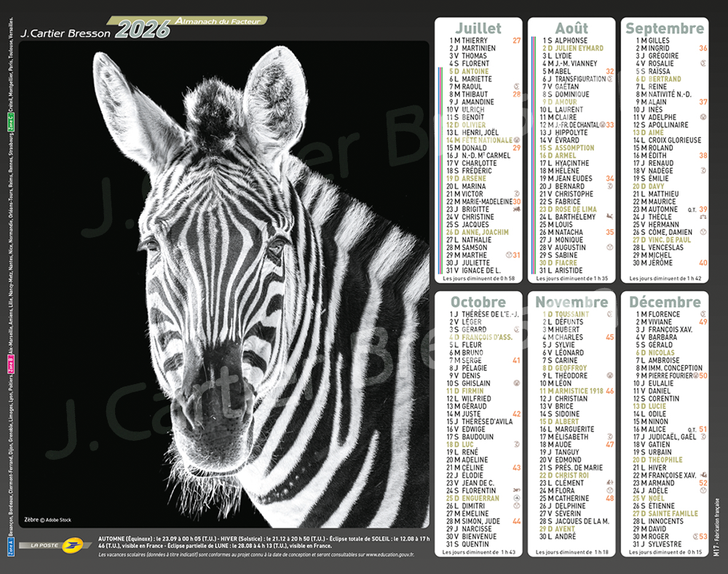Select the Décembre month header
This screenshot has width=728, height=574.
665,302
